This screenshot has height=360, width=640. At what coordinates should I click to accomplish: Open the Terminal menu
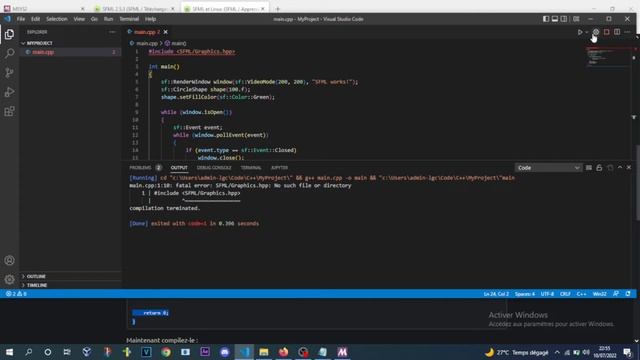[x=129, y=19]
